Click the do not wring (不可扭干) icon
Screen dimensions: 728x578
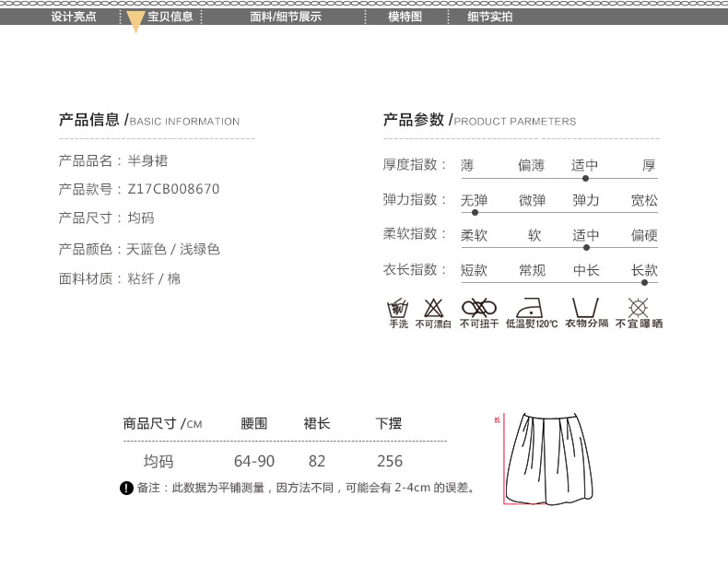pyautogui.click(x=479, y=308)
